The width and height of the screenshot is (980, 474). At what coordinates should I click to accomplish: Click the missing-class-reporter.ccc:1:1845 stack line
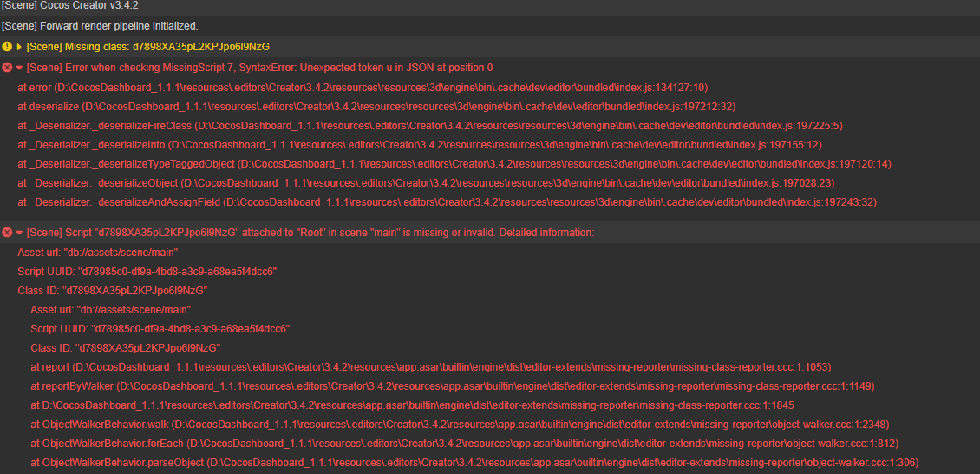413,405
